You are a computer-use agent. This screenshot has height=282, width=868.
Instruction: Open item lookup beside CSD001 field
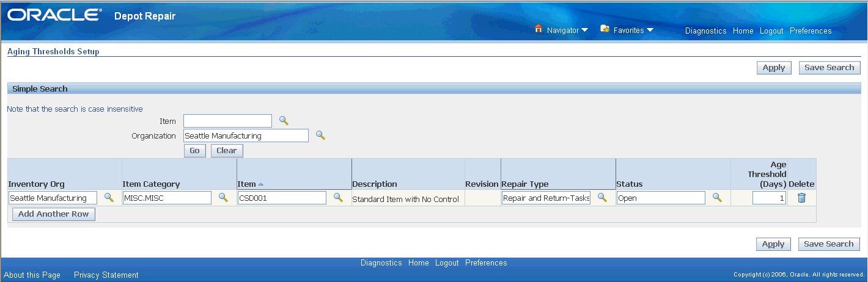(338, 197)
